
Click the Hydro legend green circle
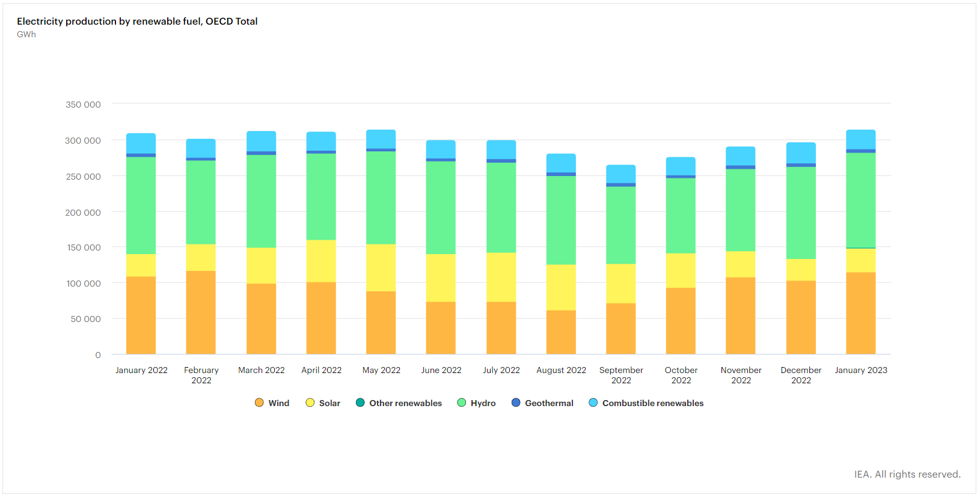coord(462,403)
